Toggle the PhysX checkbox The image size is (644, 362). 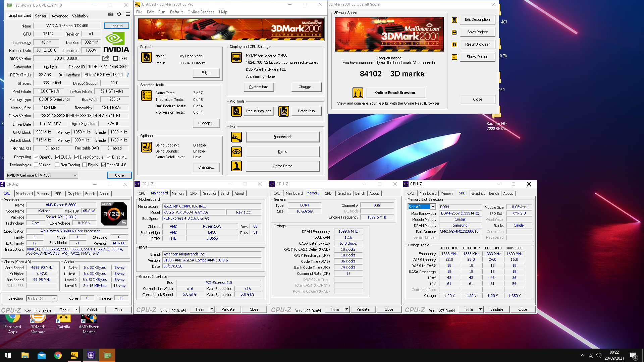pos(85,165)
